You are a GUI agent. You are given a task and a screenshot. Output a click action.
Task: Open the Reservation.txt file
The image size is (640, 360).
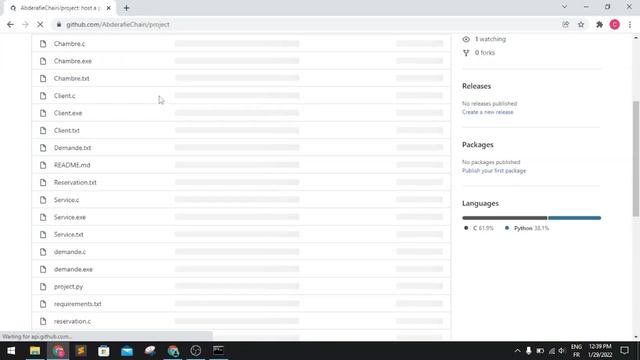point(75,182)
